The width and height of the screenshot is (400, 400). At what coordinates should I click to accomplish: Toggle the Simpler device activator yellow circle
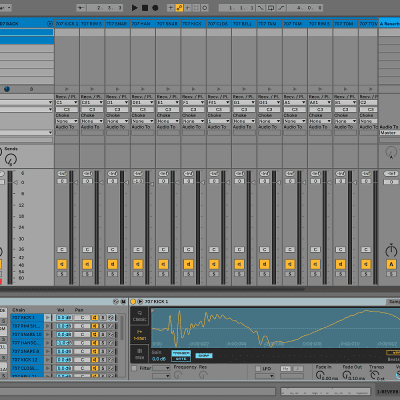pyautogui.click(x=133, y=302)
